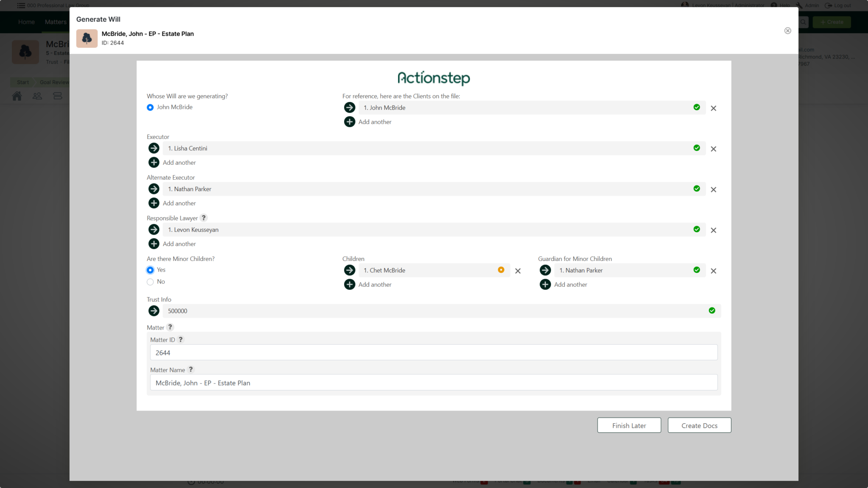This screenshot has height=488, width=868.
Task: Select No for Minor Children
Action: (x=150, y=282)
